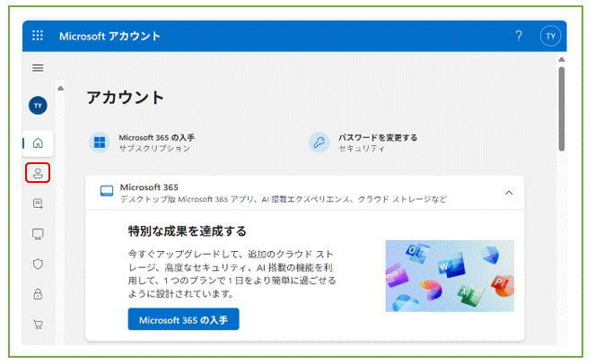595x364 pixels.
Task: Click the key icon for password change
Action: [319, 143]
